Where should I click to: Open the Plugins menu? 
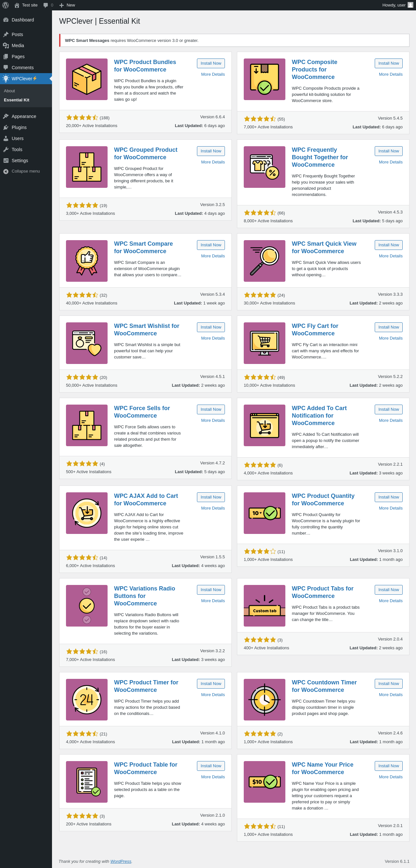click(x=19, y=127)
